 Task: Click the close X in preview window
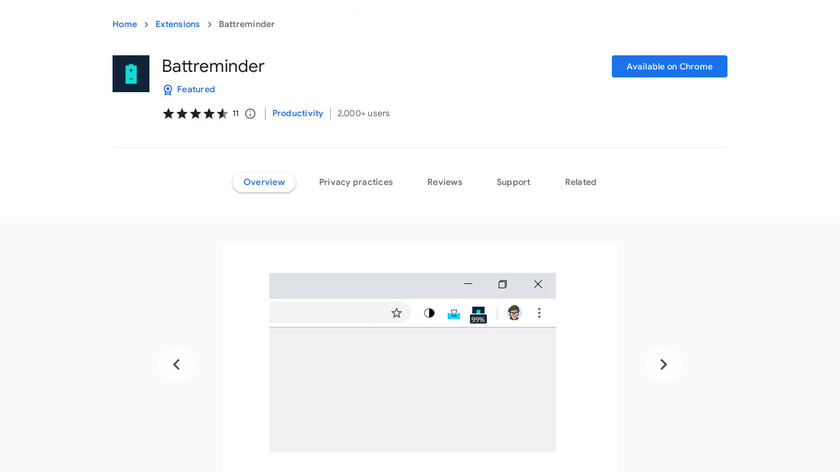(538, 284)
